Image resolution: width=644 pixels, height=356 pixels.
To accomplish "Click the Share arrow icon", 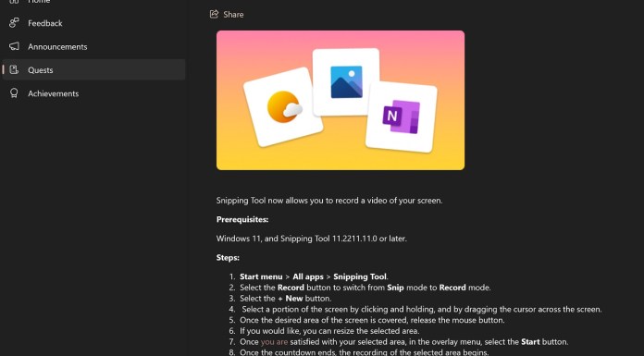I will point(214,14).
